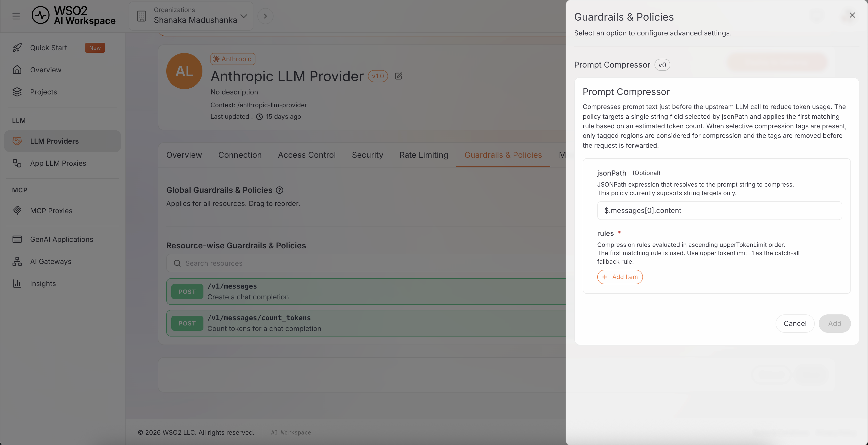Click the Quick Start sidebar label

(x=48, y=48)
